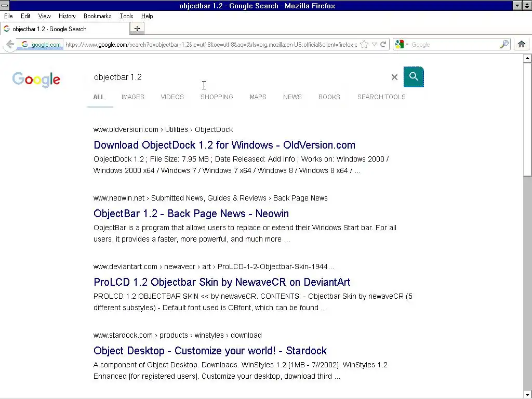The image size is (532, 399).
Task: Click the address bar URL field
Action: 211,45
